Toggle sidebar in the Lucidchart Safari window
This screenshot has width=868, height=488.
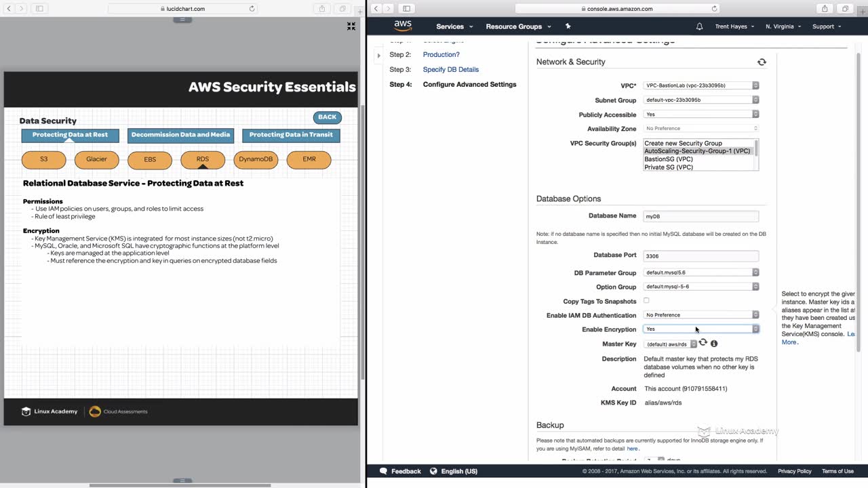39,9
